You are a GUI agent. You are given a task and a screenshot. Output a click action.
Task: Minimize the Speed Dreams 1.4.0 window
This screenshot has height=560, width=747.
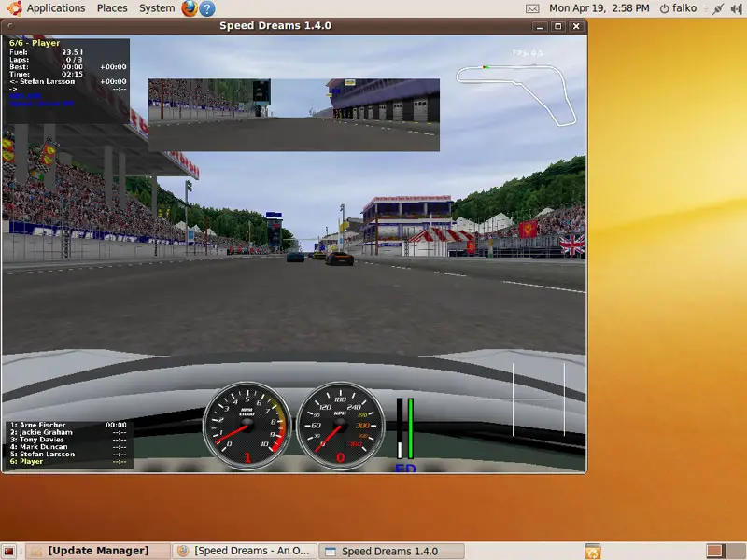coord(540,27)
